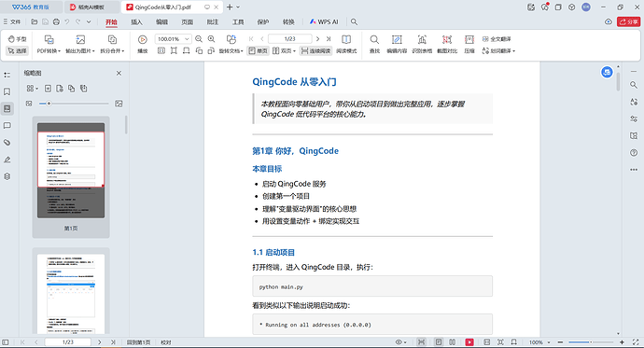Toggle 连续阅读 continuous reading
Image resolution: width=644 pixels, height=348 pixels.
315,51
